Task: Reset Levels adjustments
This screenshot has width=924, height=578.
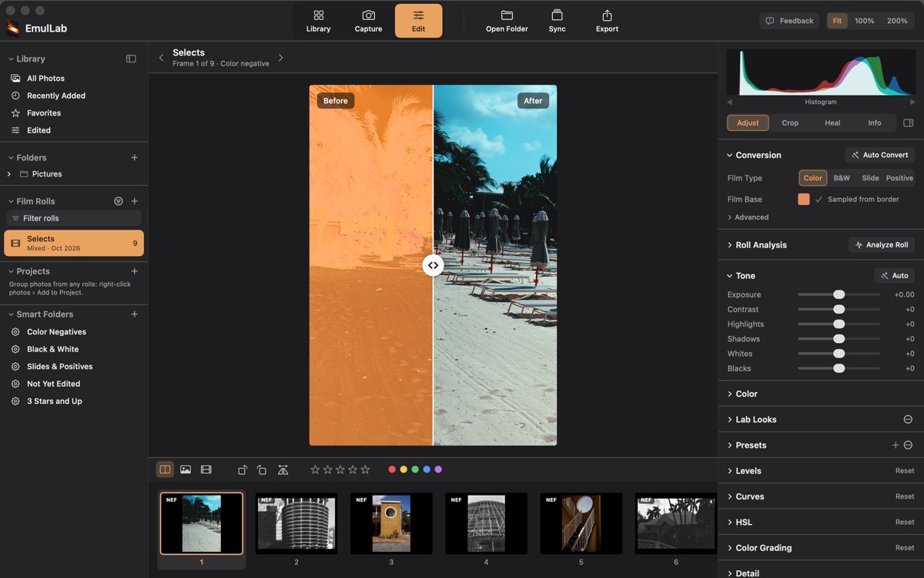Action: click(x=905, y=471)
